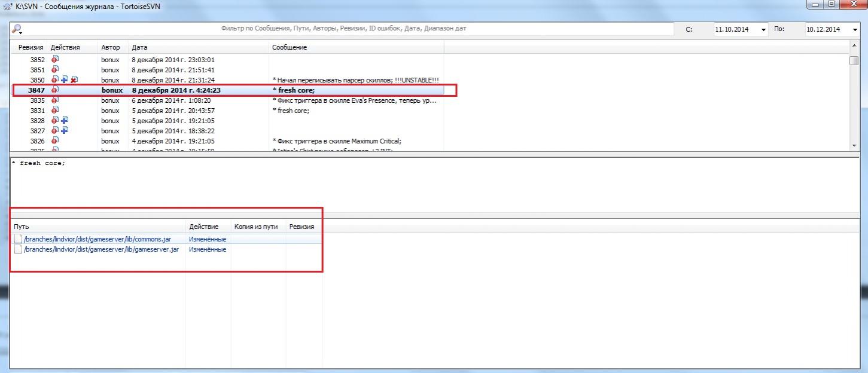Viewport: 868px width, 373px height.
Task: Click the blue added icon on revision 3827
Action: [65, 131]
